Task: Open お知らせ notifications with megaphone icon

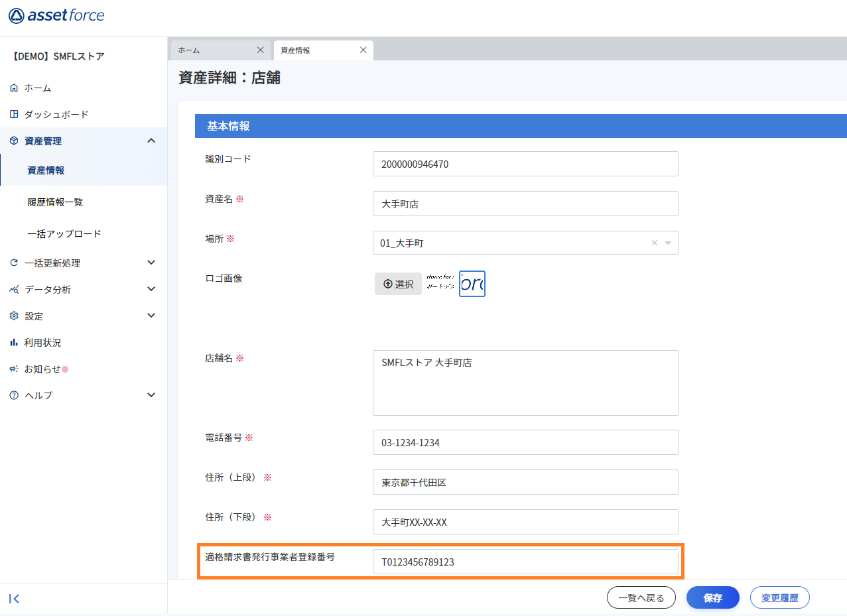Action: click(15, 369)
